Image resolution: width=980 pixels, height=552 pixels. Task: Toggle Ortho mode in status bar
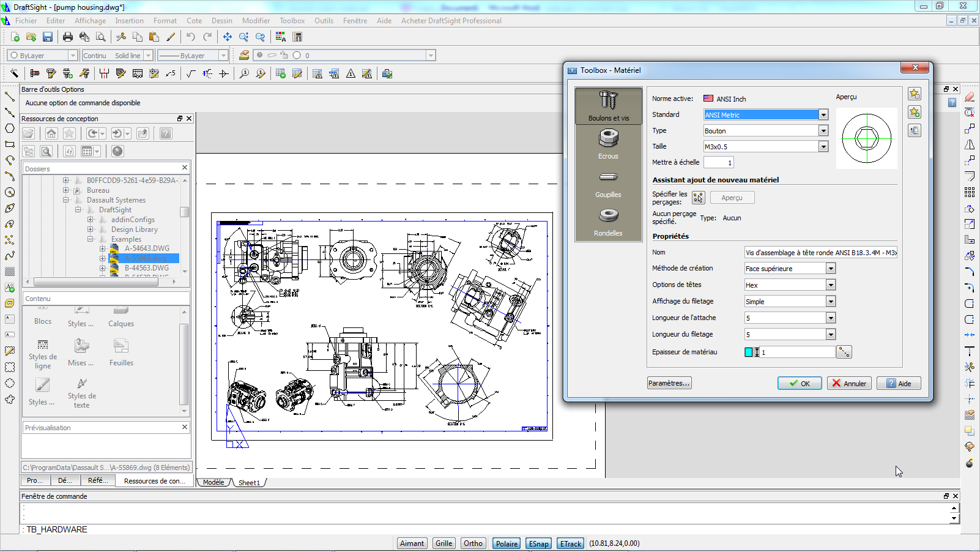point(473,543)
